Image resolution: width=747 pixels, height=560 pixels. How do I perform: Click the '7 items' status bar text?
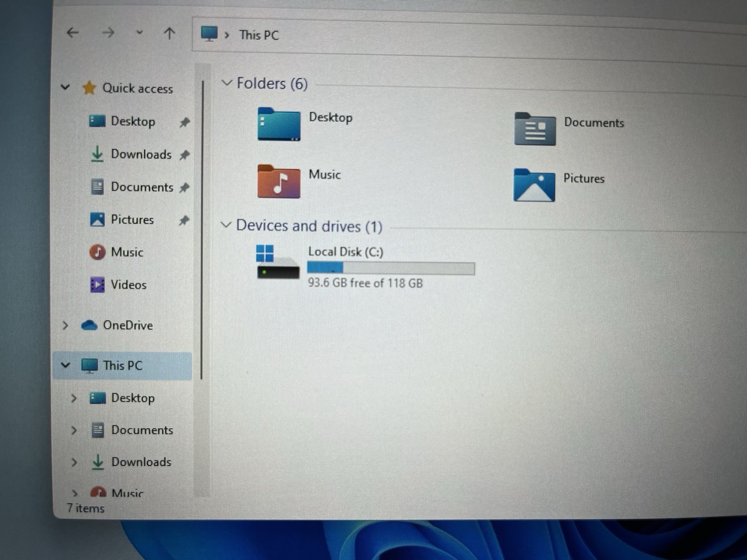click(85, 508)
